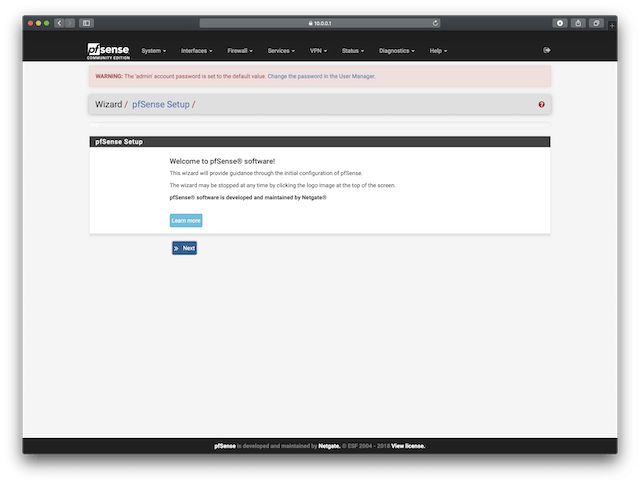This screenshot has height=484, width=640.
Task: Click the Wizard breadcrumb text
Action: coord(109,104)
